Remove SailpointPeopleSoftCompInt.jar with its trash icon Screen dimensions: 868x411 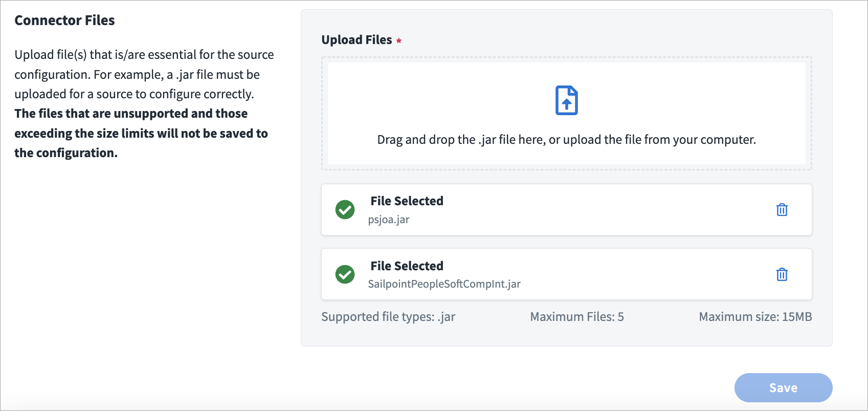[x=782, y=275]
